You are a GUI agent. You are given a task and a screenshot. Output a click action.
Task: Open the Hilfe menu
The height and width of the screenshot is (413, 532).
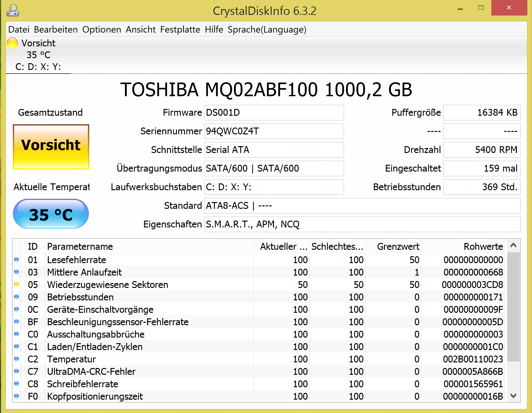point(214,29)
